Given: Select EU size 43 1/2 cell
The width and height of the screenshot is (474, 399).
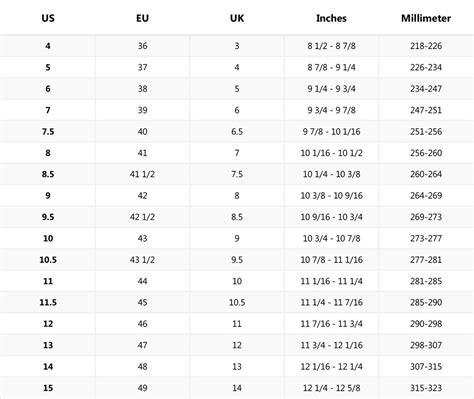Looking at the screenshot, I should pos(142,260).
